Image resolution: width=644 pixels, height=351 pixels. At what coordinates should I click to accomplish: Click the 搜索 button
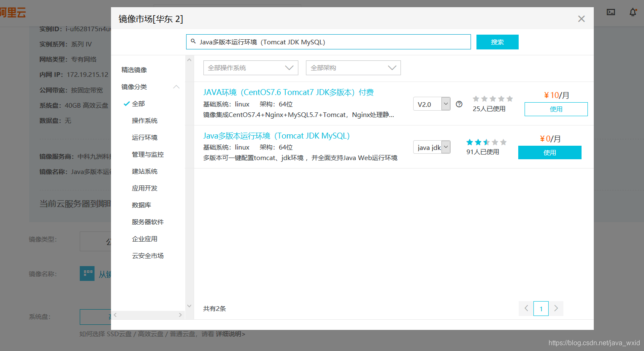pyautogui.click(x=497, y=42)
